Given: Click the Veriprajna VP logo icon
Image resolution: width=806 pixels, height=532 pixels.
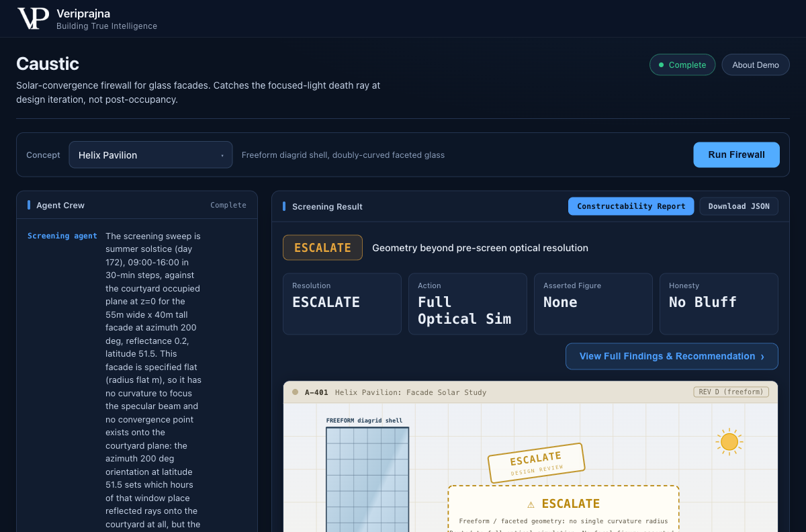Looking at the screenshot, I should click(33, 18).
